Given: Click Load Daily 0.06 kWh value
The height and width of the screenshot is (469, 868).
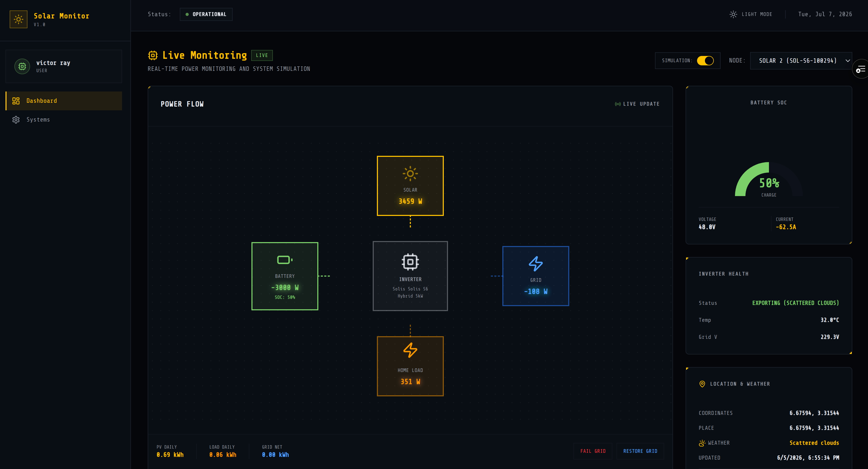Looking at the screenshot, I should click(x=223, y=455).
